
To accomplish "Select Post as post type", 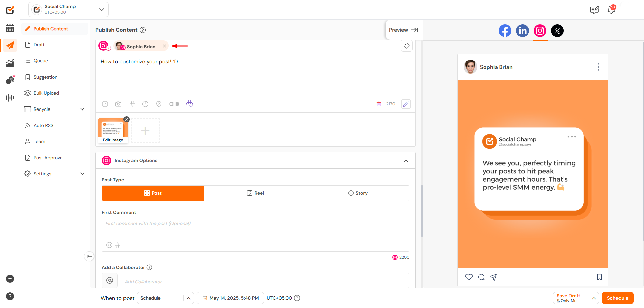I will pos(153,193).
